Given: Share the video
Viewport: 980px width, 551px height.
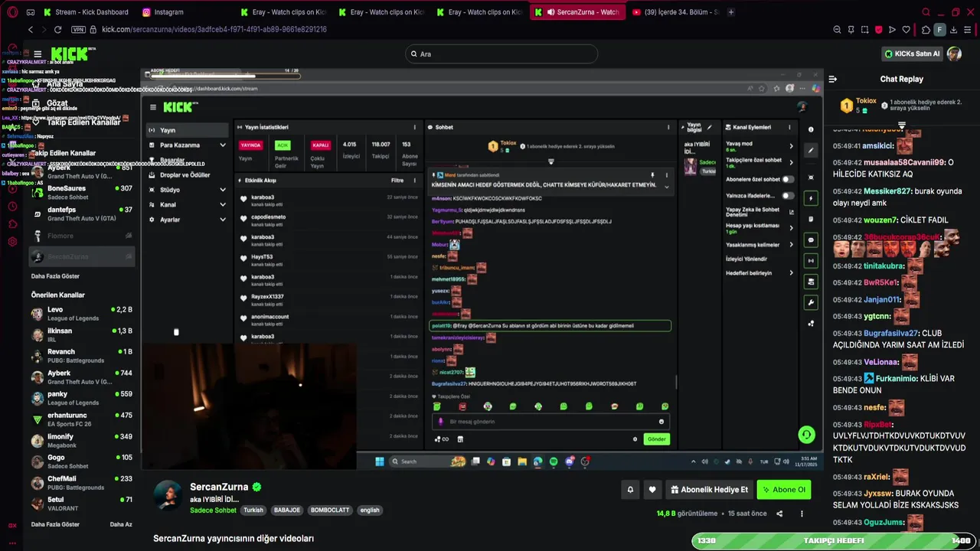Looking at the screenshot, I should pos(779,514).
